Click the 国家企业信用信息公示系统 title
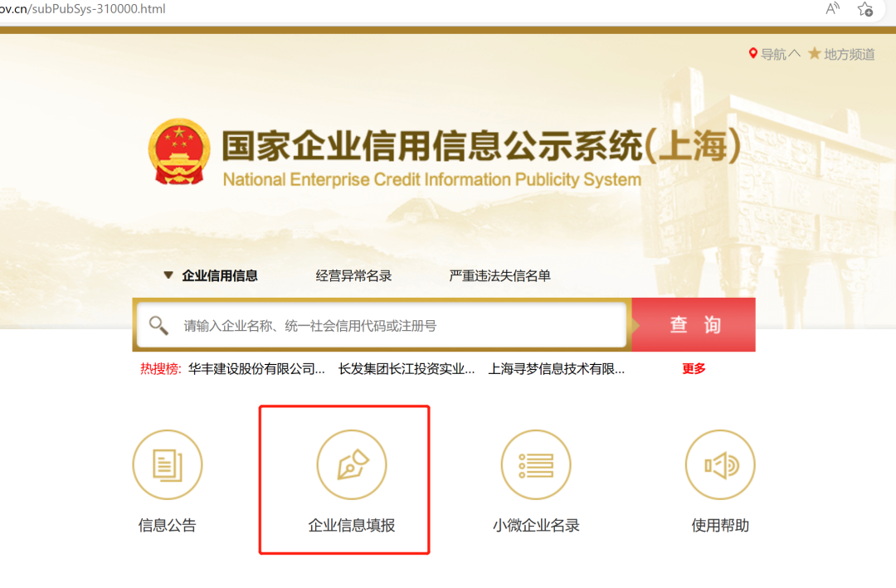896x588 pixels. [481, 145]
